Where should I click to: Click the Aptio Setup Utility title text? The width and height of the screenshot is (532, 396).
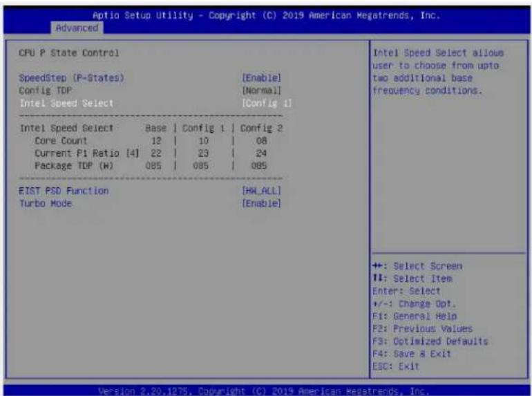click(x=266, y=15)
